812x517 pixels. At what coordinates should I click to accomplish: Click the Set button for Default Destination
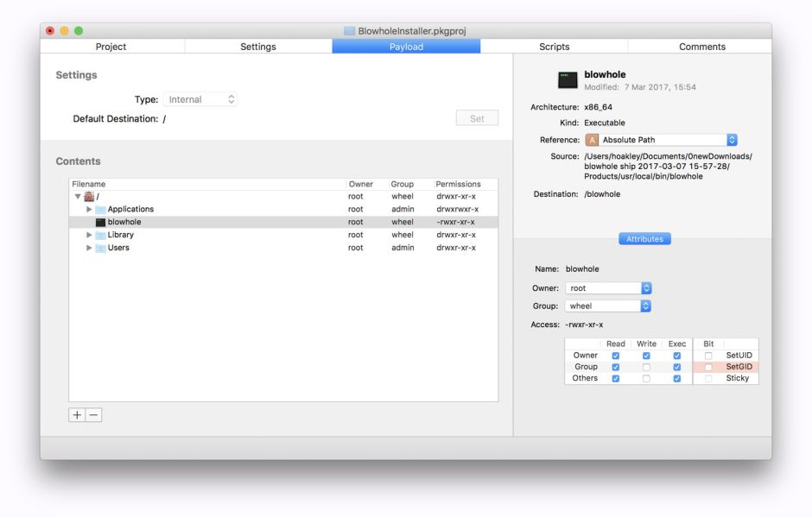click(x=477, y=118)
